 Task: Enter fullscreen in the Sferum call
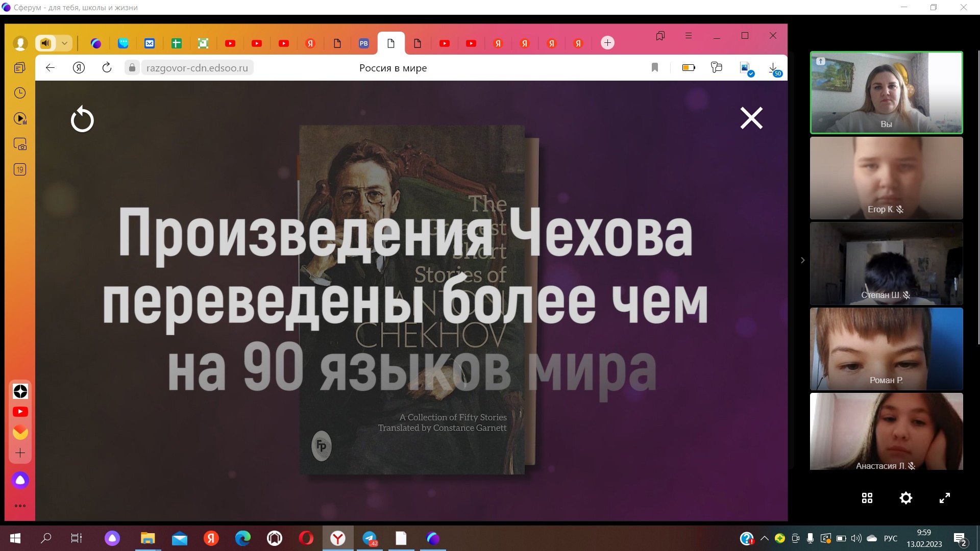tap(945, 498)
